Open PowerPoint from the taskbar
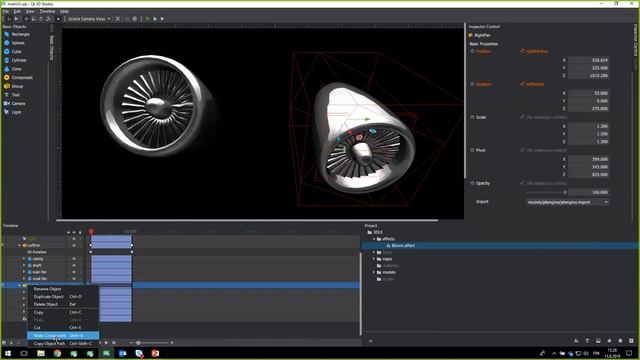Image resolution: width=640 pixels, height=360 pixels. (x=155, y=353)
